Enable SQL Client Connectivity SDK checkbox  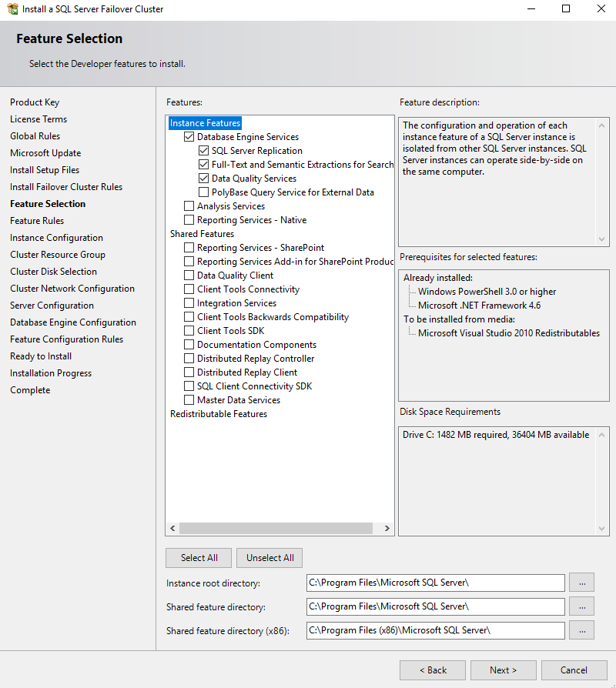pyautogui.click(x=189, y=386)
